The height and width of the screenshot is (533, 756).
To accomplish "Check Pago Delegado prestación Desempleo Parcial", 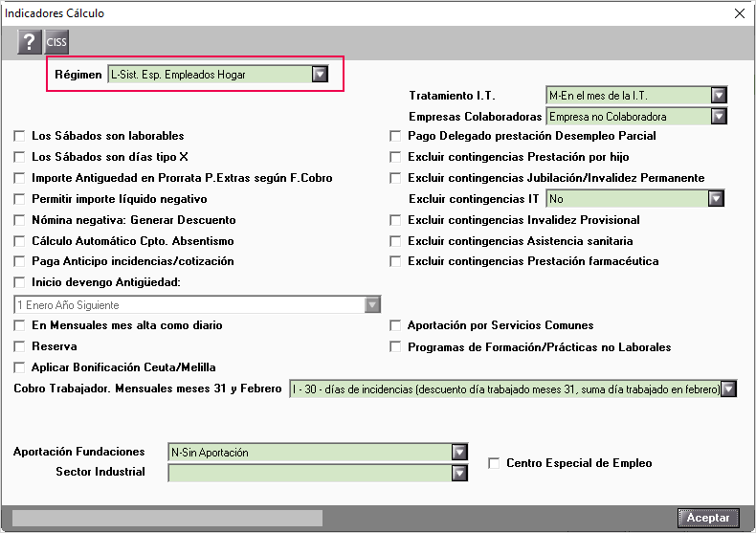I will (x=395, y=136).
